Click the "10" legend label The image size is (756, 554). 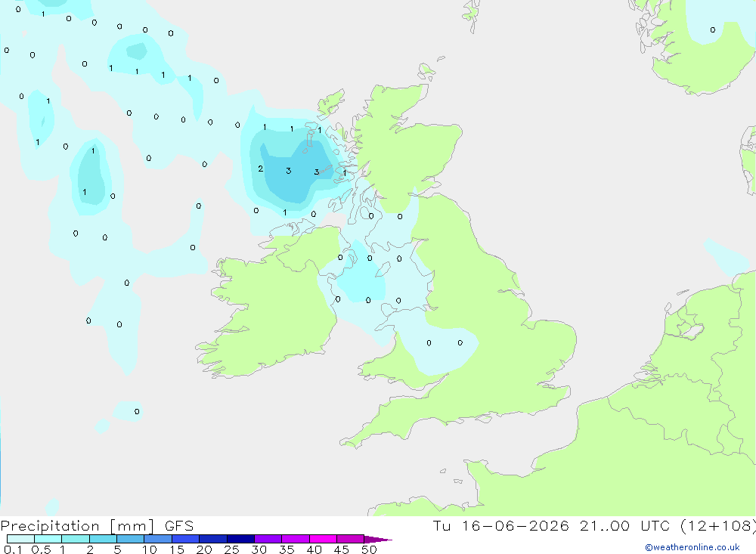pyautogui.click(x=150, y=549)
